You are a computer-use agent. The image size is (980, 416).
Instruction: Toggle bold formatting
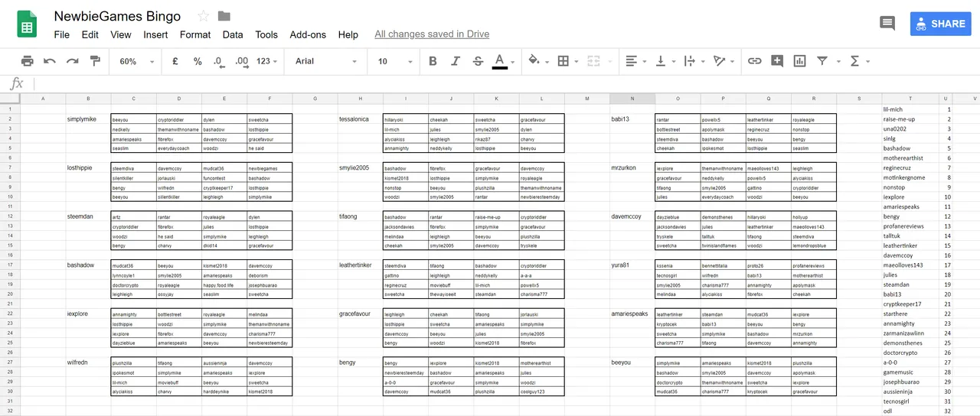point(433,61)
